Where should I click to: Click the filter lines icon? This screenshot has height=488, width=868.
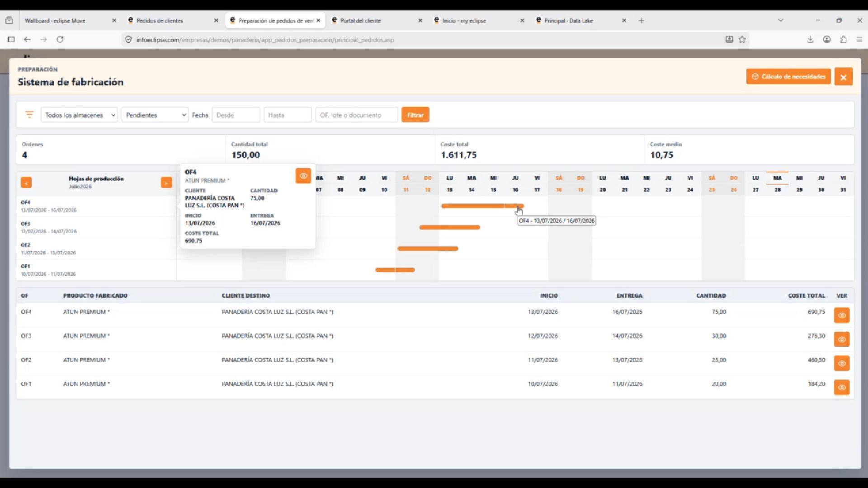[29, 115]
